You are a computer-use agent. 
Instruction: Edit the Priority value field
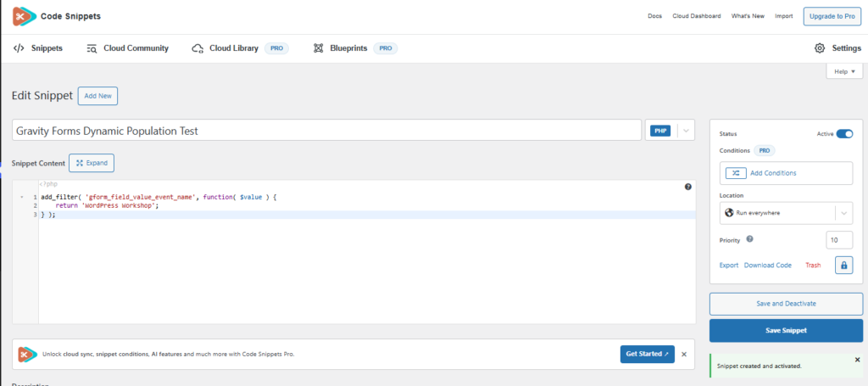[x=839, y=240]
